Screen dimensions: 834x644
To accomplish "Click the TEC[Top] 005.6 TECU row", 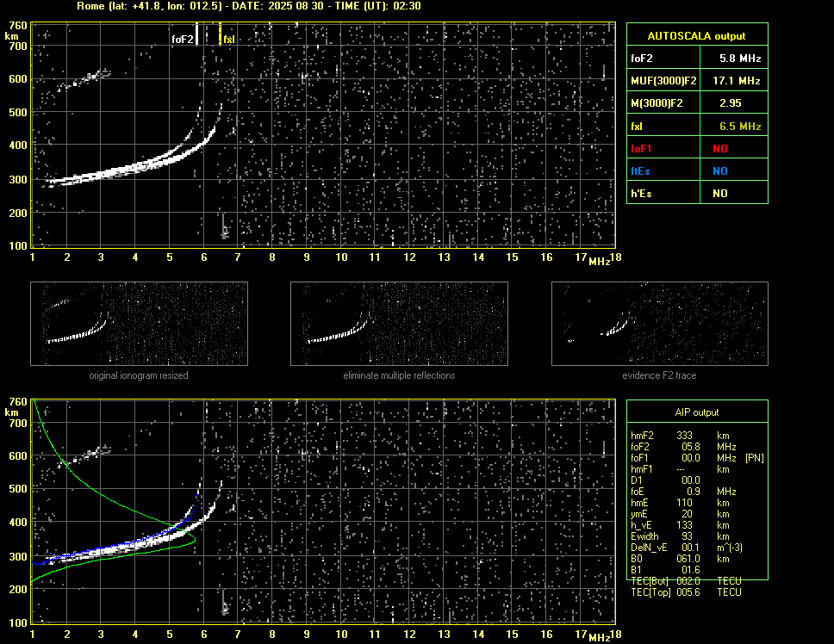I will [x=686, y=592].
